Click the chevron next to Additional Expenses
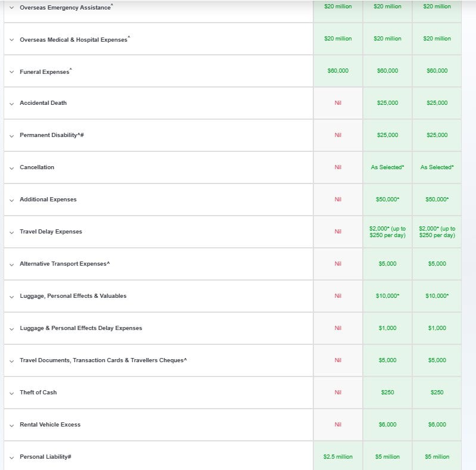476x470 pixels. pyautogui.click(x=11, y=200)
